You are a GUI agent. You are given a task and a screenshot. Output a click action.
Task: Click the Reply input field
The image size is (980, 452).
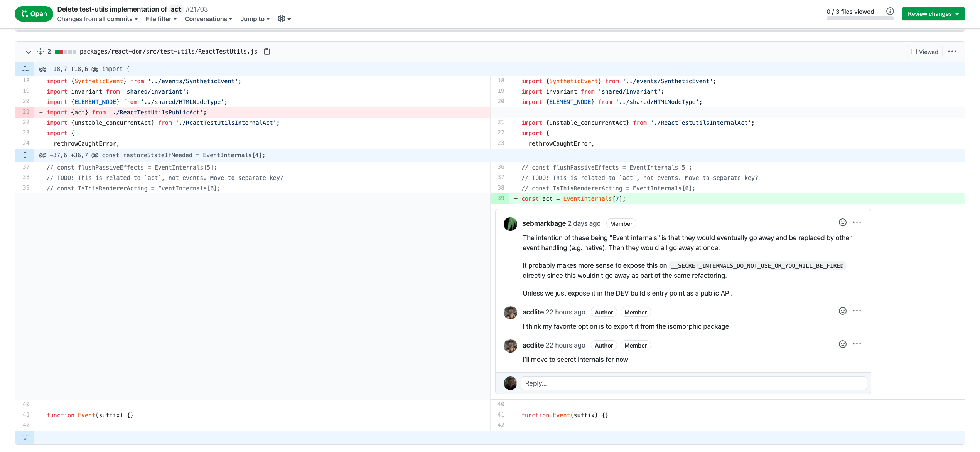pyautogui.click(x=693, y=383)
